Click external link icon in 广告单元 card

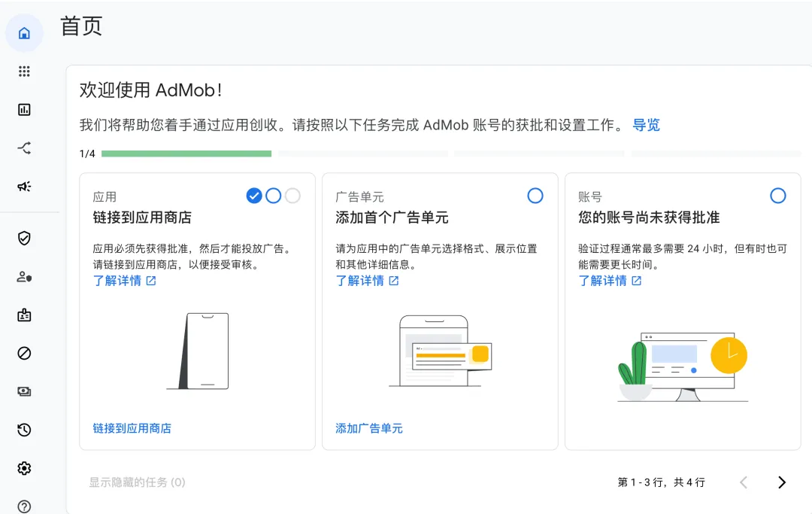(393, 281)
